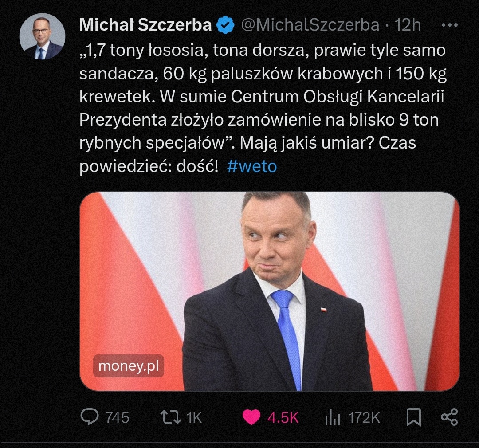479x448 pixels.
Task: Open the #weto hashtag page
Action: tap(252, 166)
